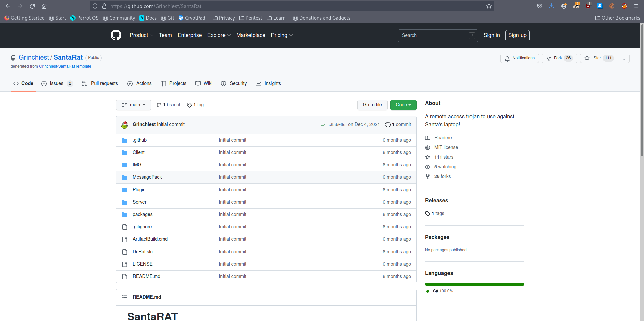The height and width of the screenshot is (321, 644).
Task: Expand the main branch selector
Action: (134, 105)
